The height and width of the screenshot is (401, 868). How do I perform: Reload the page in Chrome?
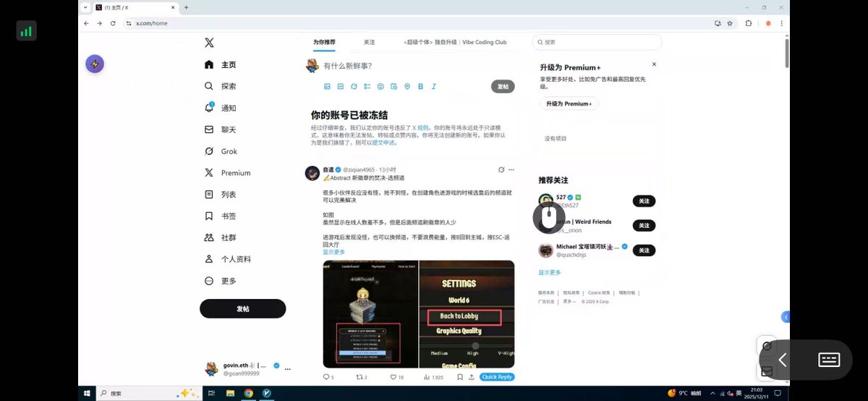tap(113, 23)
